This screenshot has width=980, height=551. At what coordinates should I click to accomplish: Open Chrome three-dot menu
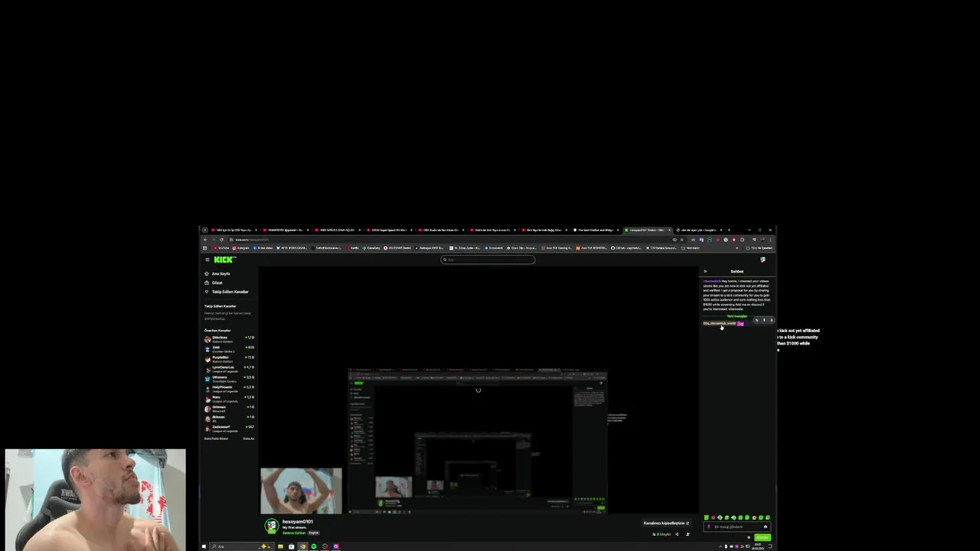(770, 240)
